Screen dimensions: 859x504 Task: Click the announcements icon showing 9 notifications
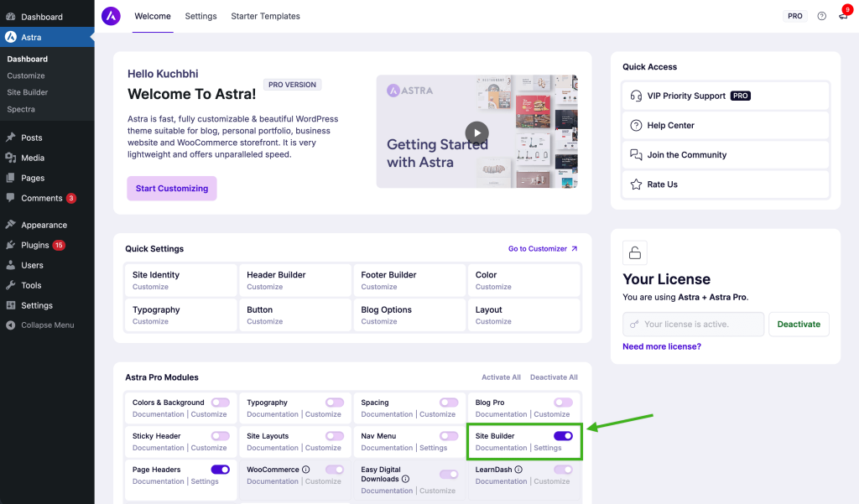[x=842, y=16]
